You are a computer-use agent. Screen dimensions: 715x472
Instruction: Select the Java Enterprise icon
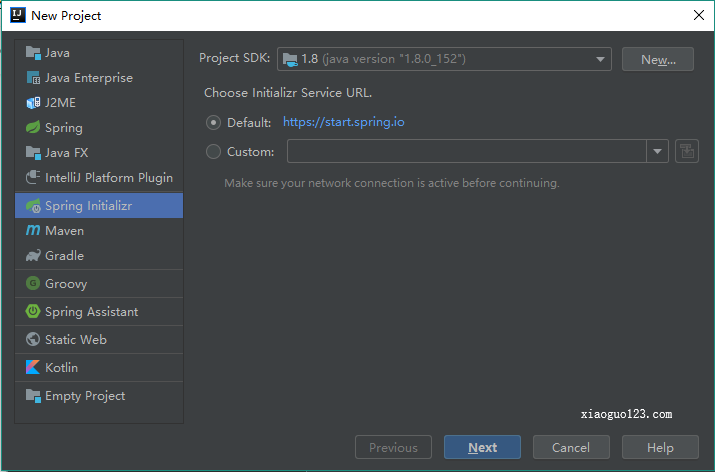tap(33, 78)
